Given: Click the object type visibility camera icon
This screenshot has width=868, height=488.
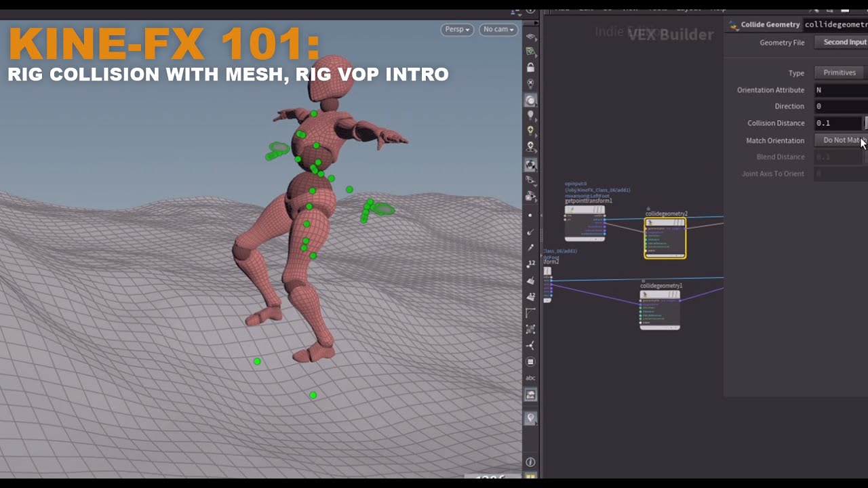Looking at the screenshot, I should click(x=531, y=197).
